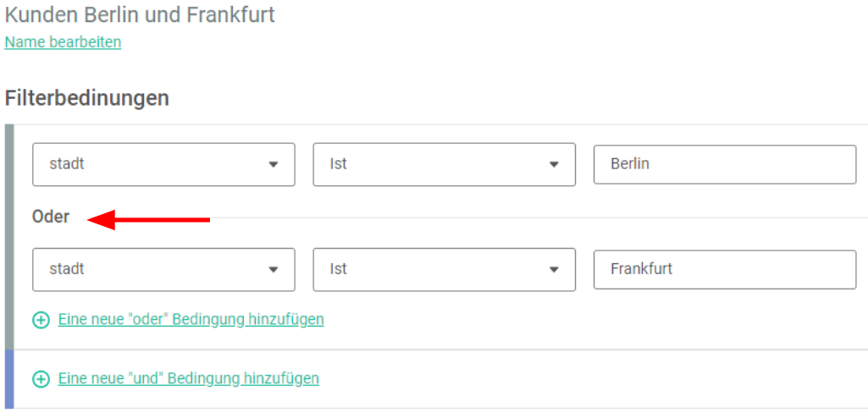Click the caret arrow in Frankfurt row's Ist dropdown
The width and height of the screenshot is (868, 418).
click(x=554, y=270)
